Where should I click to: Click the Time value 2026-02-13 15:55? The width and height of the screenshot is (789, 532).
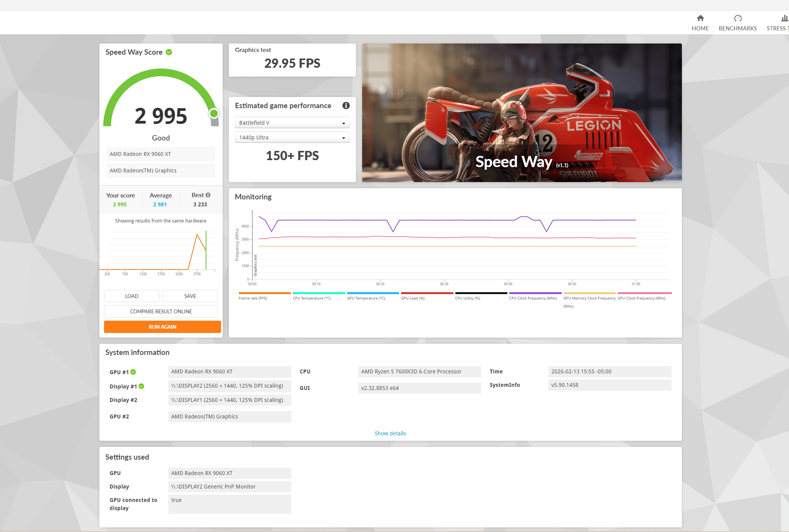pos(609,371)
